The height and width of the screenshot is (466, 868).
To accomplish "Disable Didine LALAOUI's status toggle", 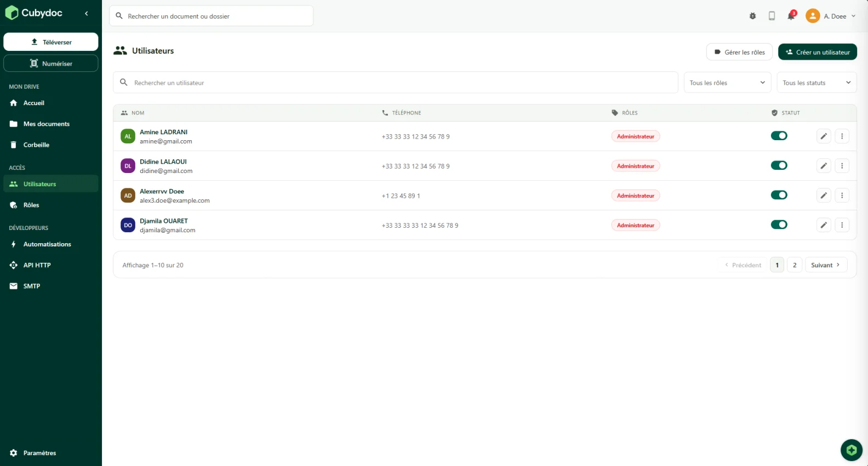I will click(779, 165).
